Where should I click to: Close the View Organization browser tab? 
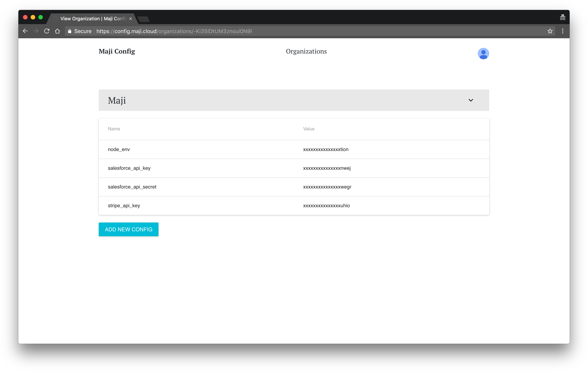pos(130,19)
